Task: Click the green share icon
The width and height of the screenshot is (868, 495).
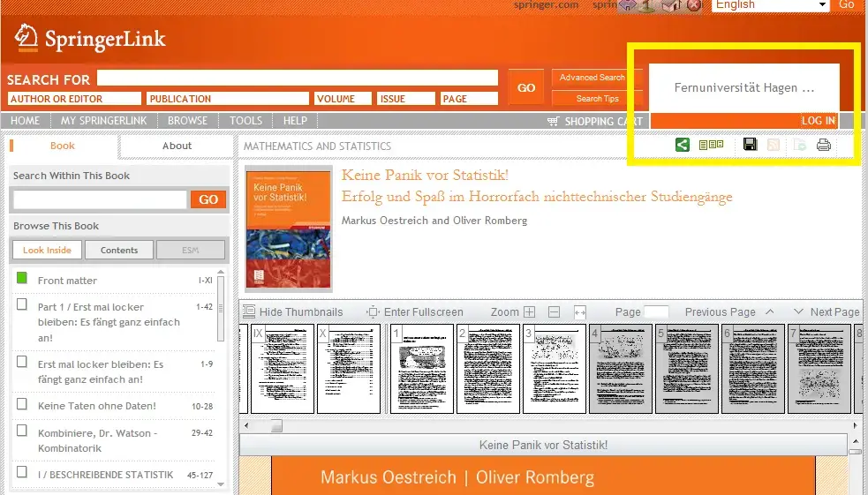Action: coord(682,145)
